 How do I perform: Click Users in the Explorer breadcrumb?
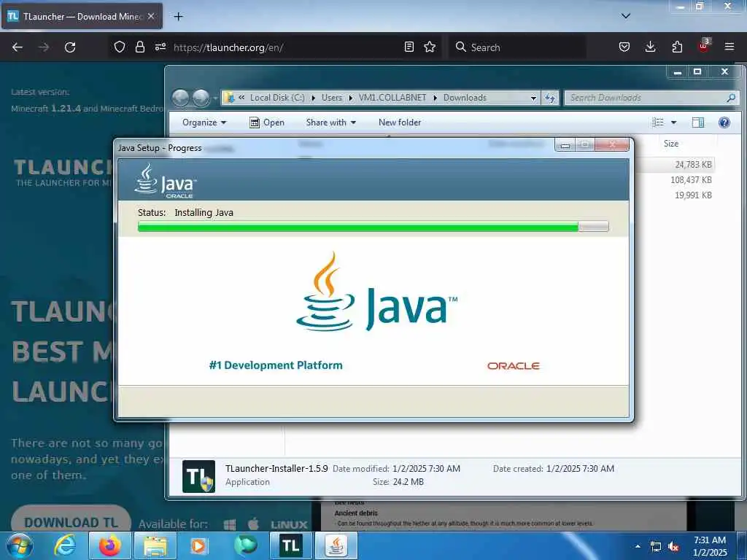[x=332, y=98]
